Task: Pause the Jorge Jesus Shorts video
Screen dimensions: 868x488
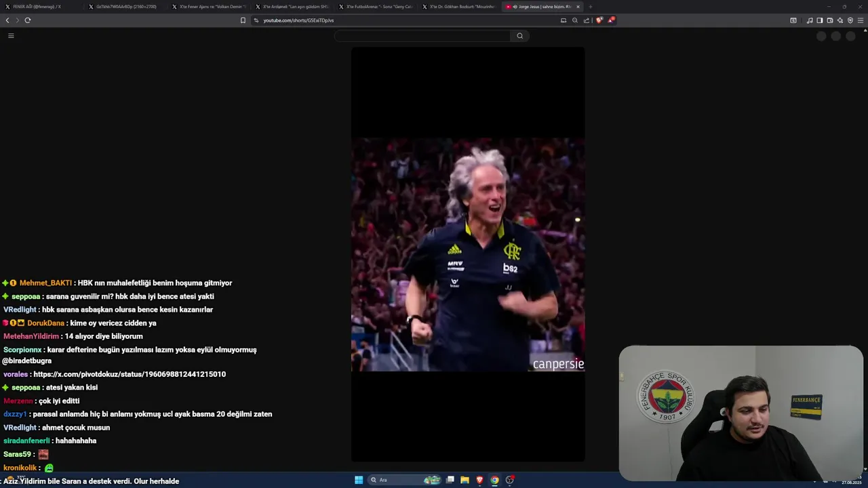Action: click(468, 254)
